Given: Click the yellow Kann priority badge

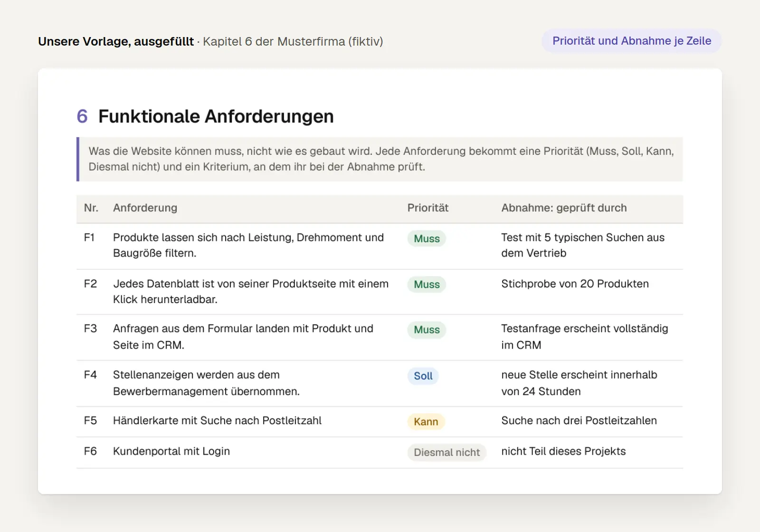Looking at the screenshot, I should pos(426,422).
